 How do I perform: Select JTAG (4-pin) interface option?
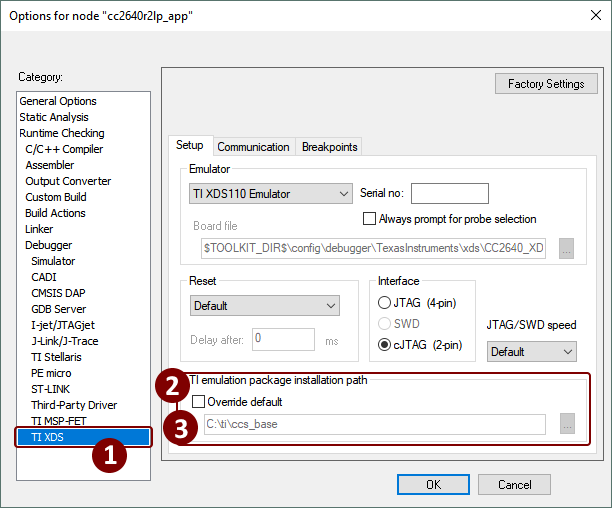386,303
